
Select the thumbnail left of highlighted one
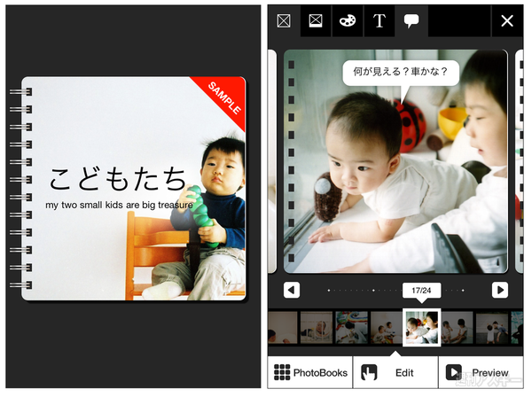[x=386, y=328]
